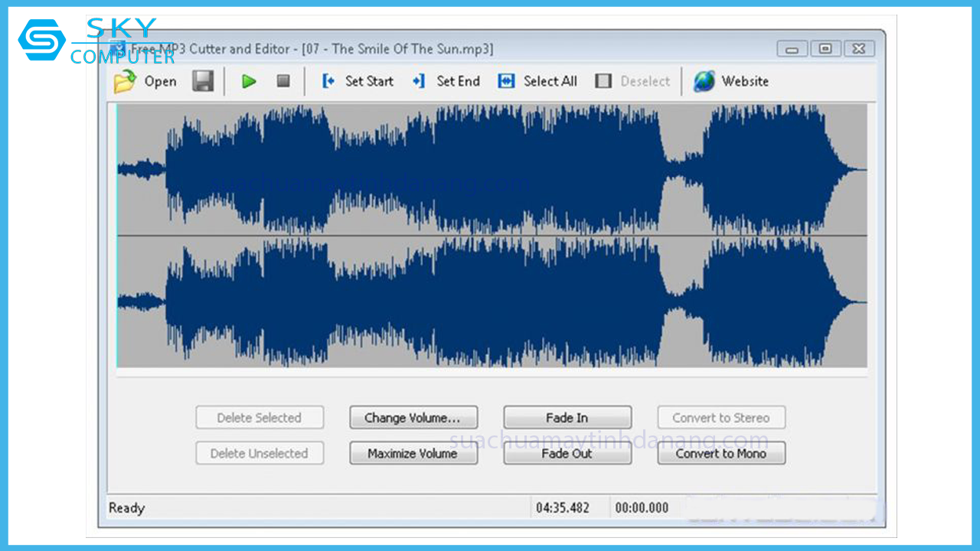
Task: Open the Website globe icon
Action: coord(704,81)
